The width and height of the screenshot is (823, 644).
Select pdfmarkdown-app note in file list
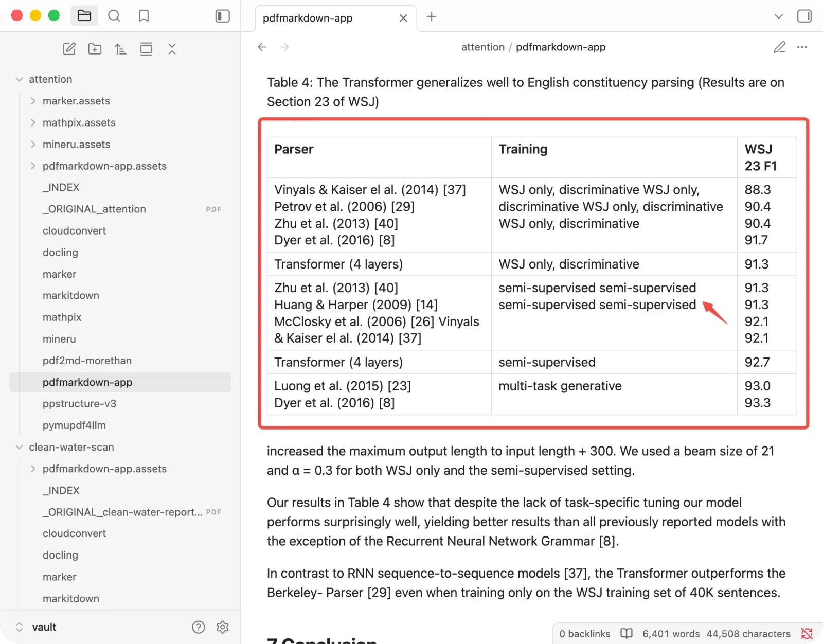[120, 382]
